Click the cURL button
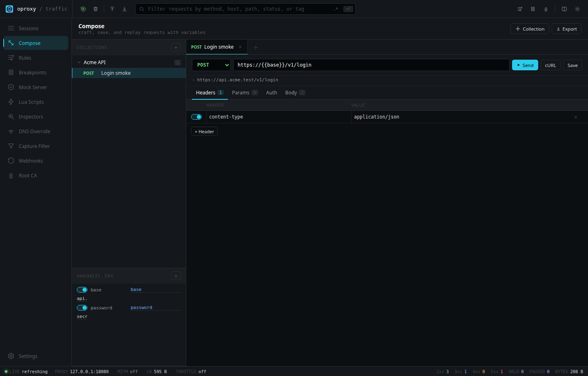This screenshot has width=588, height=376. pyautogui.click(x=550, y=65)
